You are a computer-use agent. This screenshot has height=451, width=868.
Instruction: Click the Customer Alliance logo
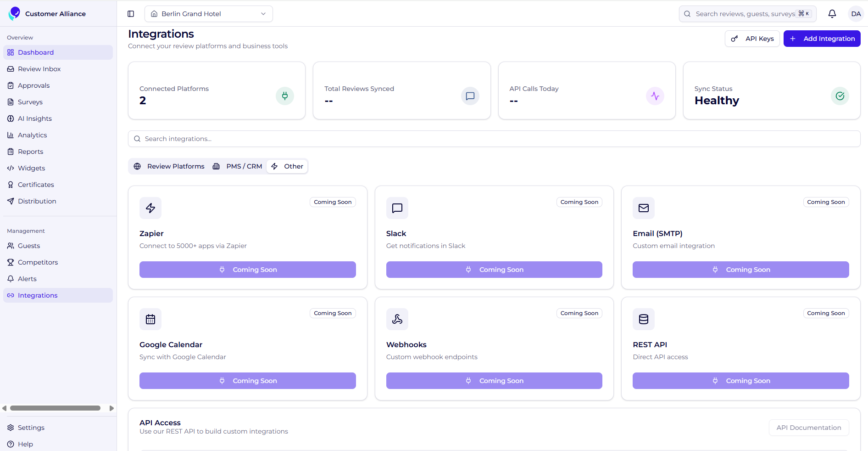[x=15, y=13]
